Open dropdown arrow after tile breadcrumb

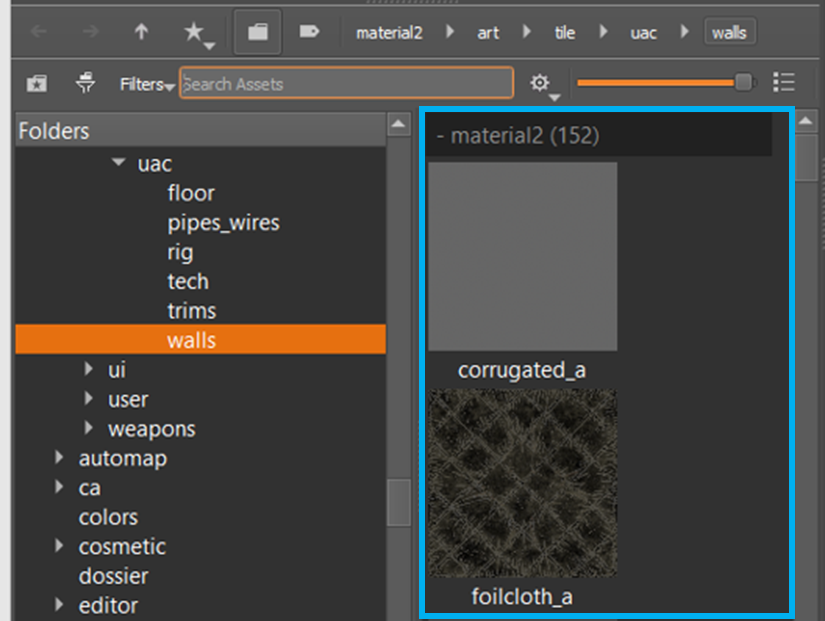(603, 32)
